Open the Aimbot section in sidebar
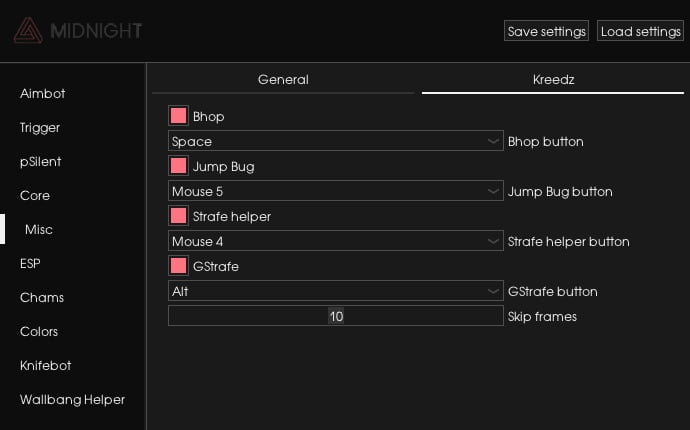This screenshot has width=690, height=430. (43, 93)
